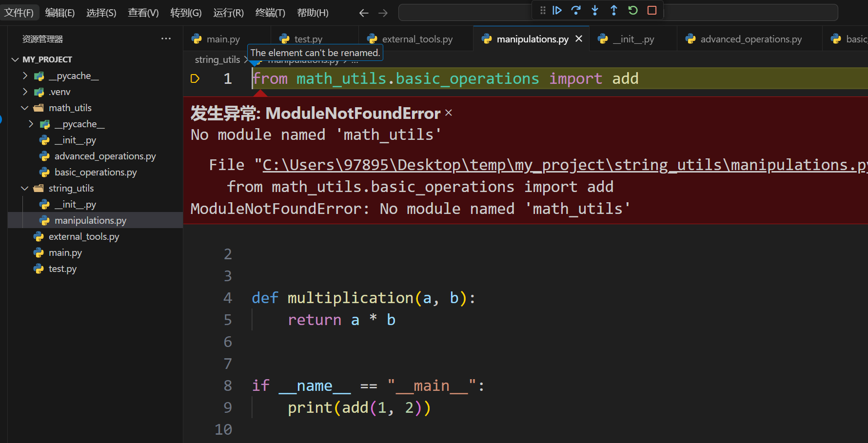The width and height of the screenshot is (868, 443).
Task: Click line number 4 in the gutter
Action: 227,298
